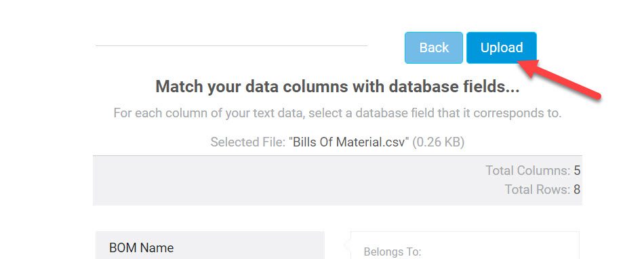Go back using the Back button
The width and height of the screenshot is (644, 259).
click(434, 47)
